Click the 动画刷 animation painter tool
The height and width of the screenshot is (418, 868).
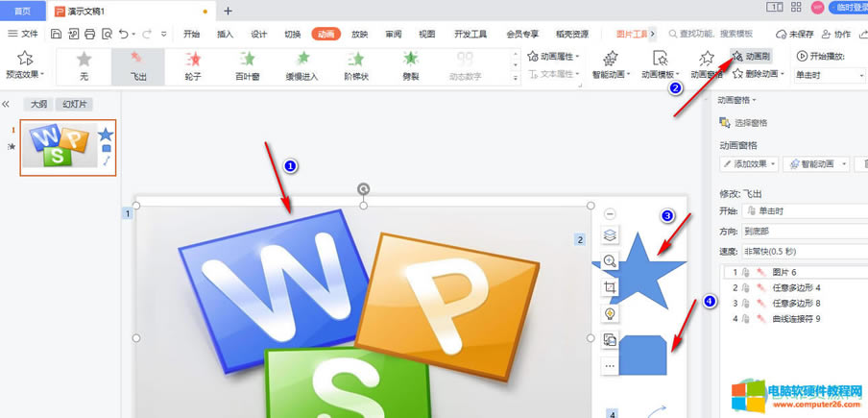752,57
